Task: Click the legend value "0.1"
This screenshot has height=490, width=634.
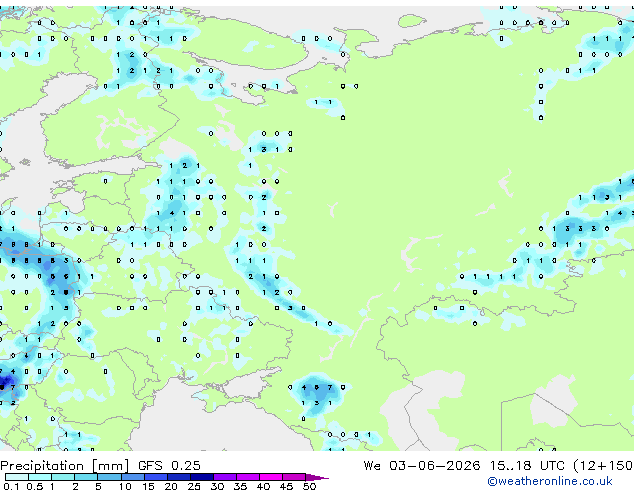Action: pyautogui.click(x=11, y=486)
